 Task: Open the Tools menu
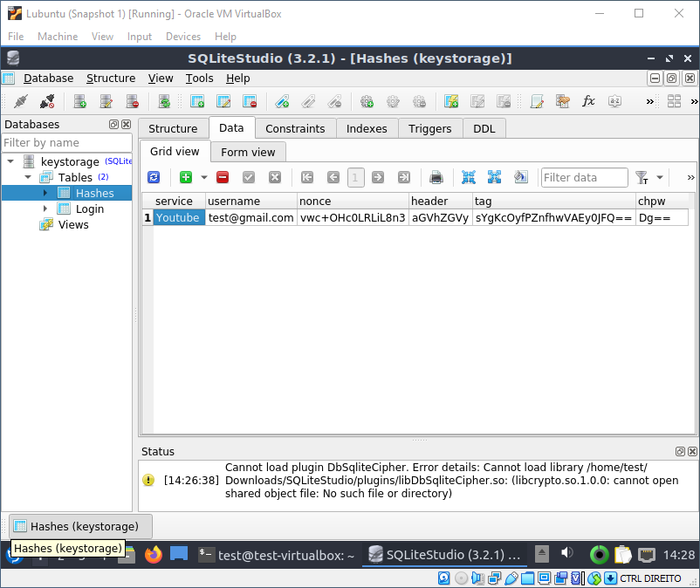pyautogui.click(x=199, y=78)
